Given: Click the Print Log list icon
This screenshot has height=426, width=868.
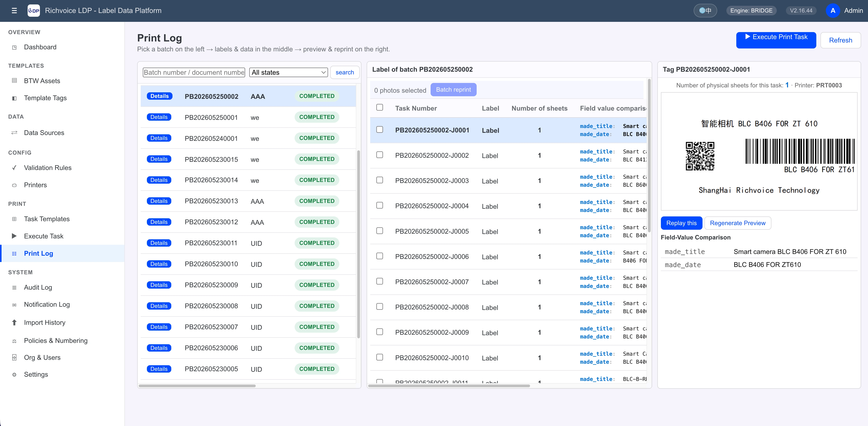Looking at the screenshot, I should pos(14,254).
